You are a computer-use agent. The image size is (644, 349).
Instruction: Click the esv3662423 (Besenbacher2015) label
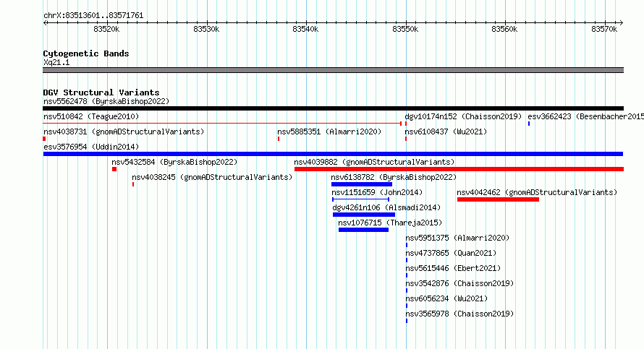pos(585,116)
